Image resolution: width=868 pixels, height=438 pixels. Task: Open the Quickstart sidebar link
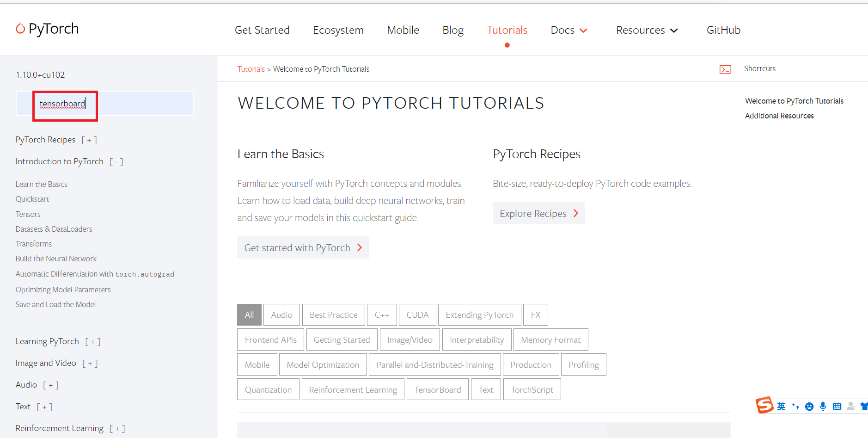[x=32, y=199]
